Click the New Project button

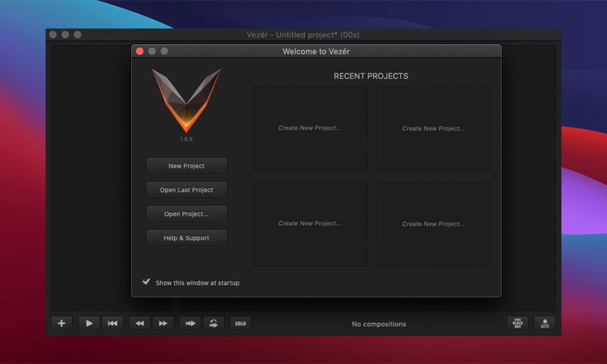[186, 166]
